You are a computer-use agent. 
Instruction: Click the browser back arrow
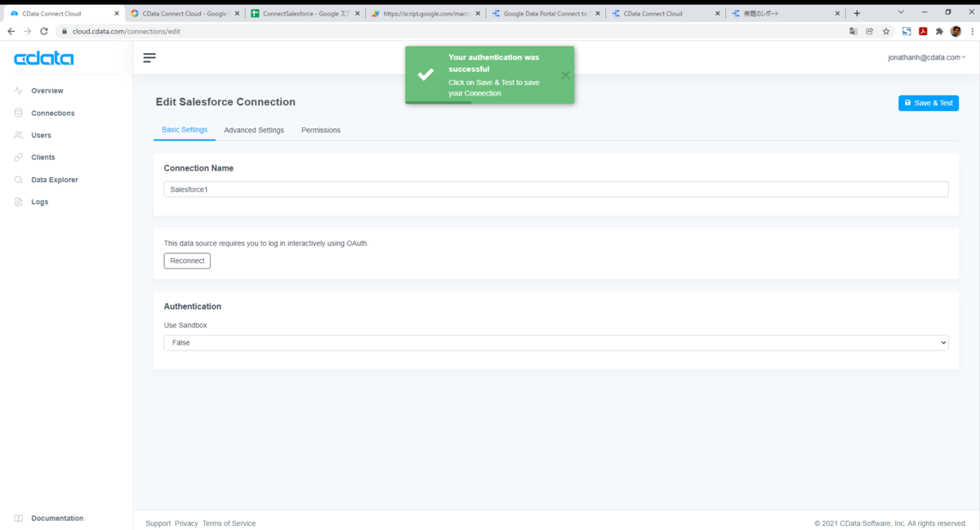coord(11,31)
